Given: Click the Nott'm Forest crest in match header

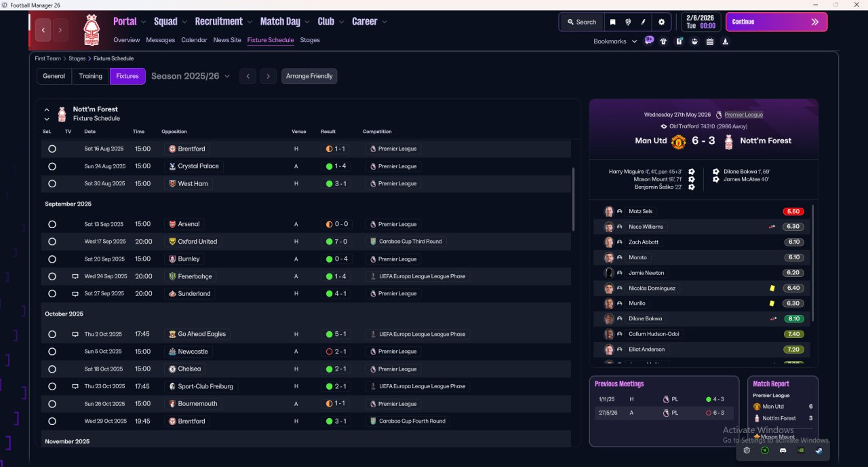Looking at the screenshot, I should click(x=729, y=141).
